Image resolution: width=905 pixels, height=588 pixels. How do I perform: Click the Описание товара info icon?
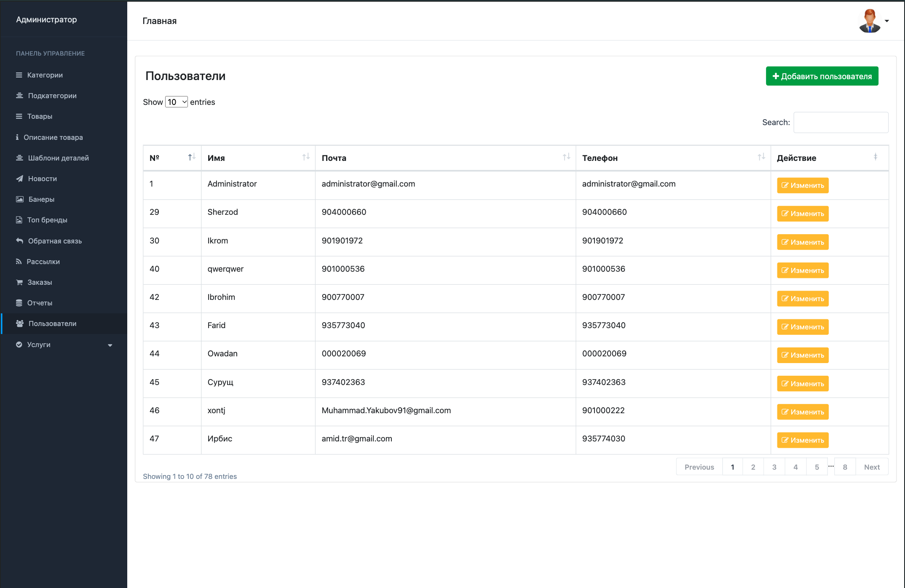click(17, 137)
